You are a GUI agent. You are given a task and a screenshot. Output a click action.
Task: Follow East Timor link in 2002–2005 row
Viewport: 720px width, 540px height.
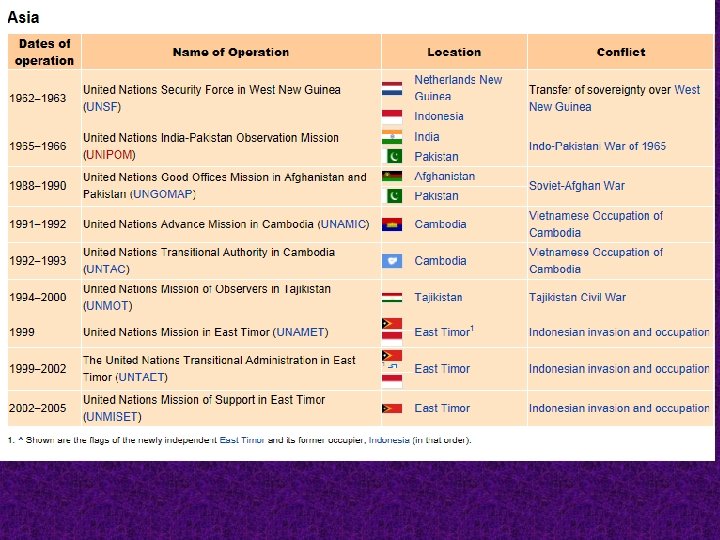[442, 408]
